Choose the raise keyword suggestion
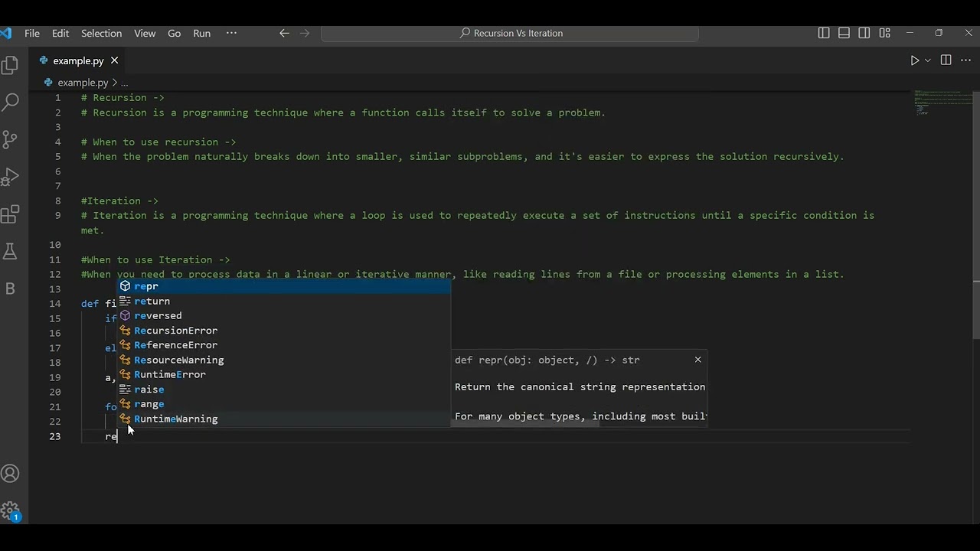This screenshot has height=551, width=980. point(283,390)
